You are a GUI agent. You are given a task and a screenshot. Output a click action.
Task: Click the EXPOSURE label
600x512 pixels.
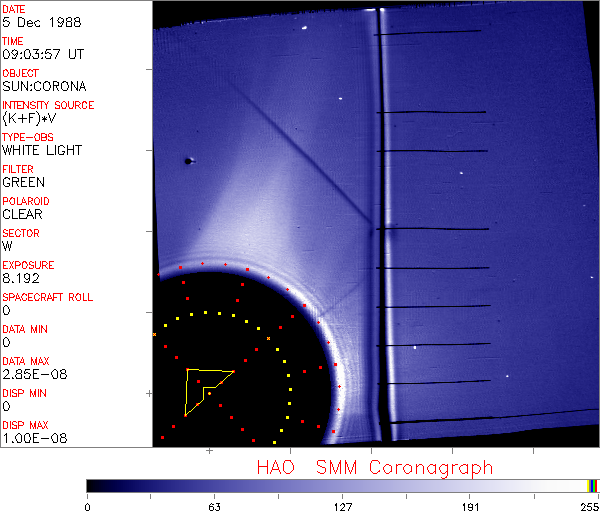click(28, 265)
